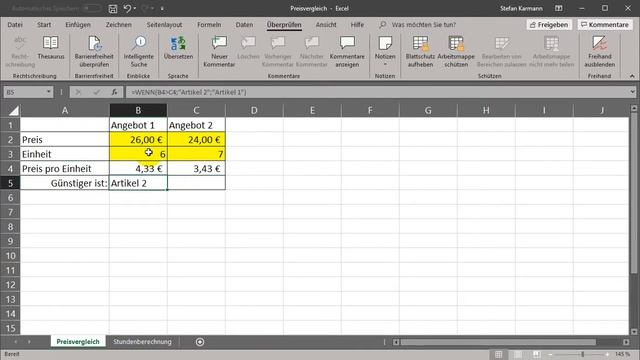
Task: Switch to the Daten tab
Action: (x=244, y=25)
